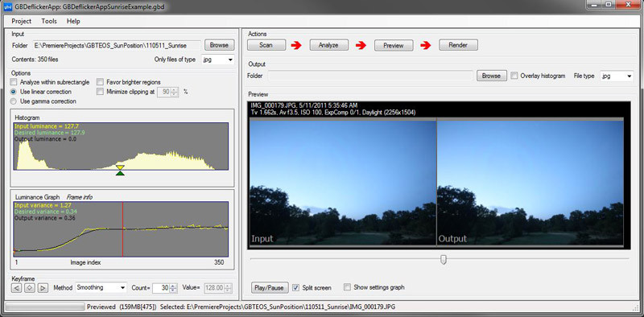Click the 'Image index' axis label

coord(85,262)
